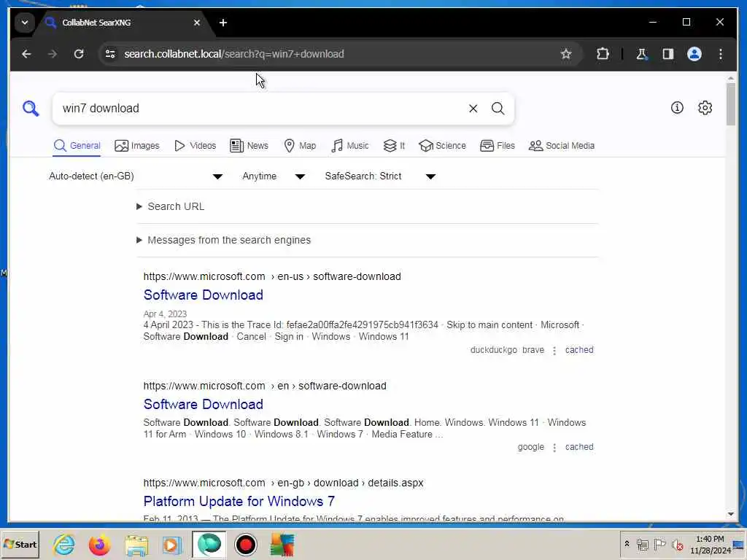The height and width of the screenshot is (560, 747).
Task: Launch Firefox from taskbar
Action: pyautogui.click(x=99, y=544)
